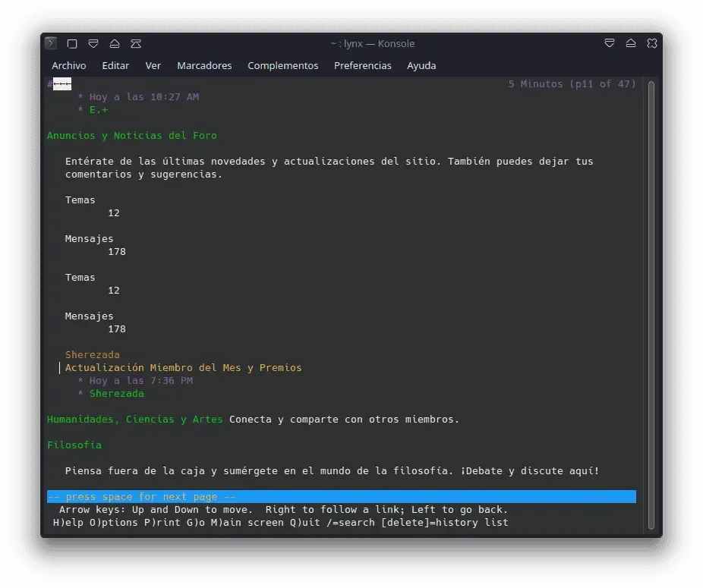Open the Editar menu
Screen dimensions: 703x588
[x=115, y=65]
